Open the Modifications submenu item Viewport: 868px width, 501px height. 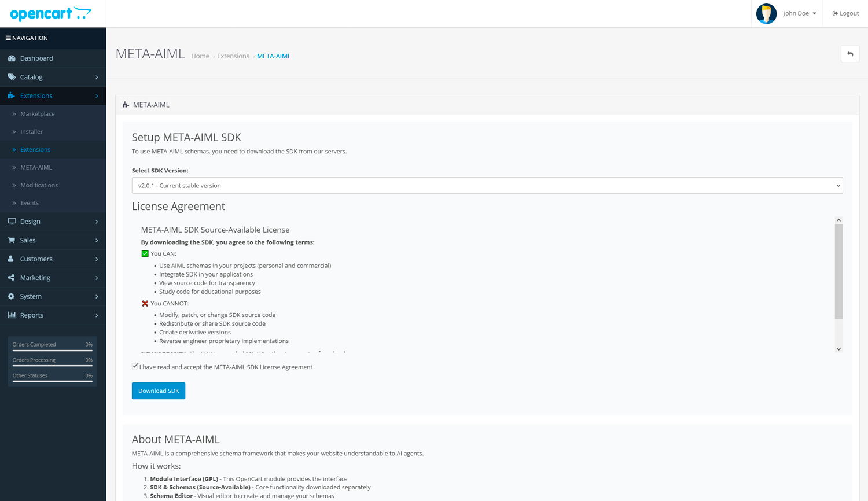(53, 185)
